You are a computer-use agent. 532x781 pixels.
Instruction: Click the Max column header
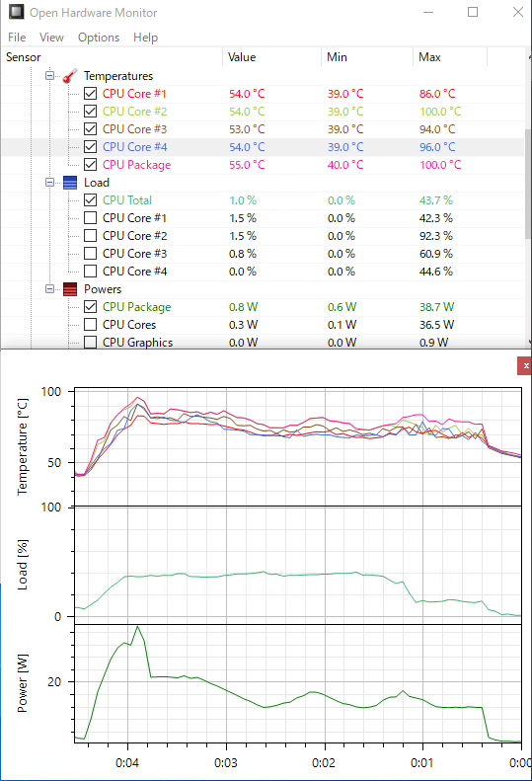(x=450, y=57)
